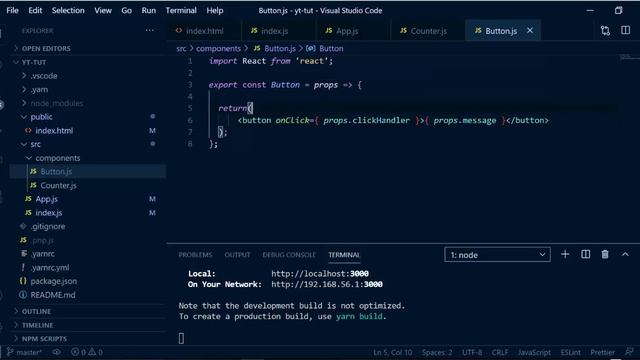Change the CRLF line ending setting
The height and width of the screenshot is (360, 640).
(500, 352)
